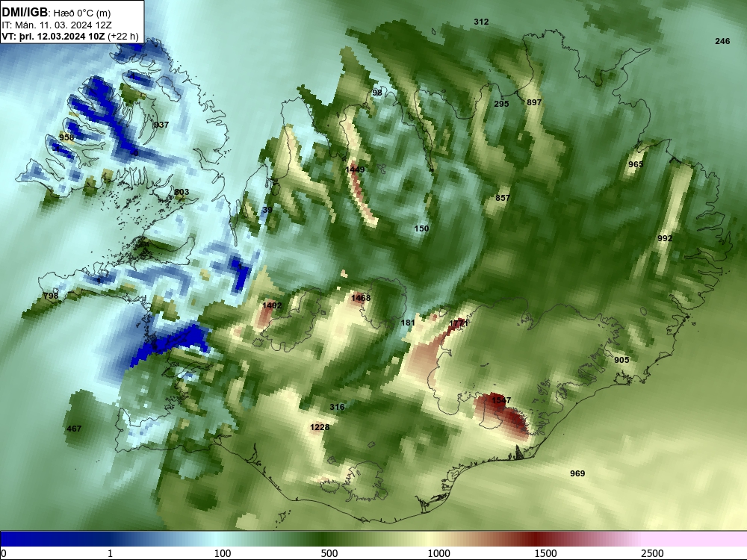Image resolution: width=747 pixels, height=560 pixels.
Task: Click the value 246 in the northeast
Action: click(x=722, y=41)
